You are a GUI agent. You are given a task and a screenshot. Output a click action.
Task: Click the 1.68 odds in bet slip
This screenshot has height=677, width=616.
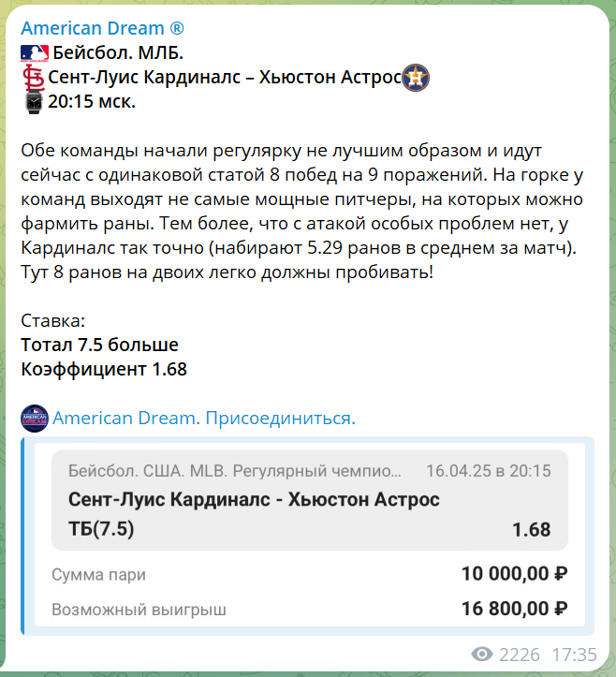[x=532, y=530]
